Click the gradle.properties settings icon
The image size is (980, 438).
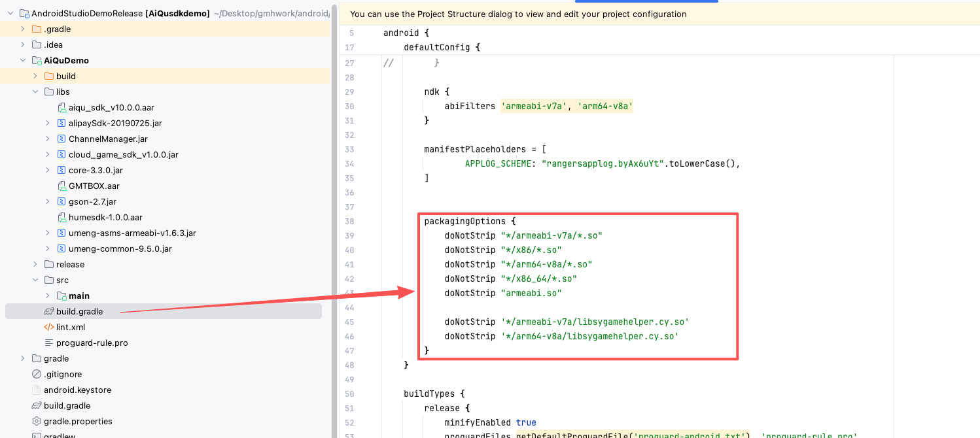pos(37,421)
